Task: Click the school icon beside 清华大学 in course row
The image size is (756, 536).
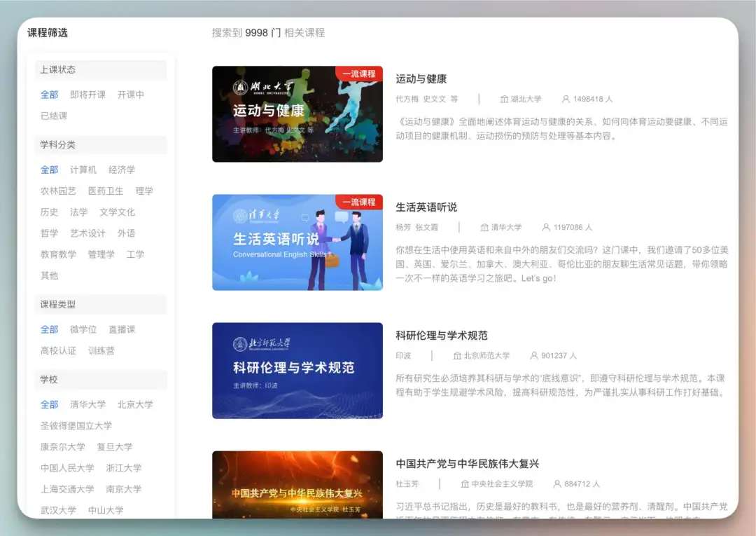Action: pyautogui.click(x=484, y=227)
